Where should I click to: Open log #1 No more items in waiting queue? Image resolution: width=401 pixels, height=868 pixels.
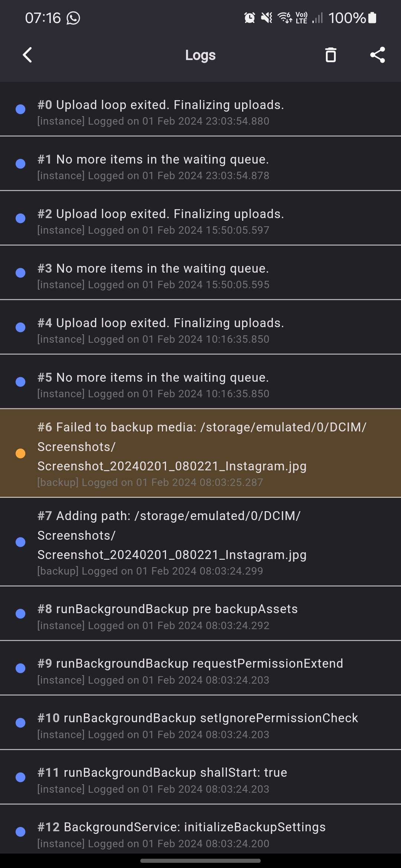pyautogui.click(x=200, y=164)
